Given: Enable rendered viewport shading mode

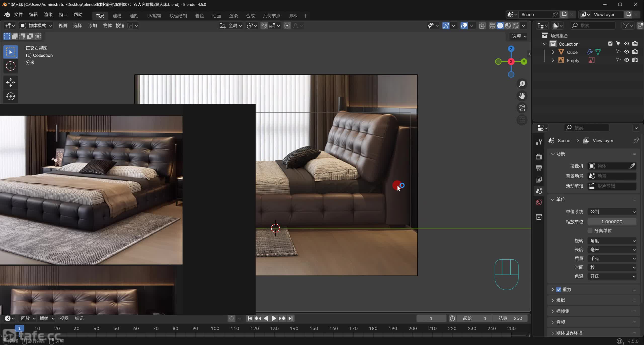Looking at the screenshot, I should click(x=516, y=26).
